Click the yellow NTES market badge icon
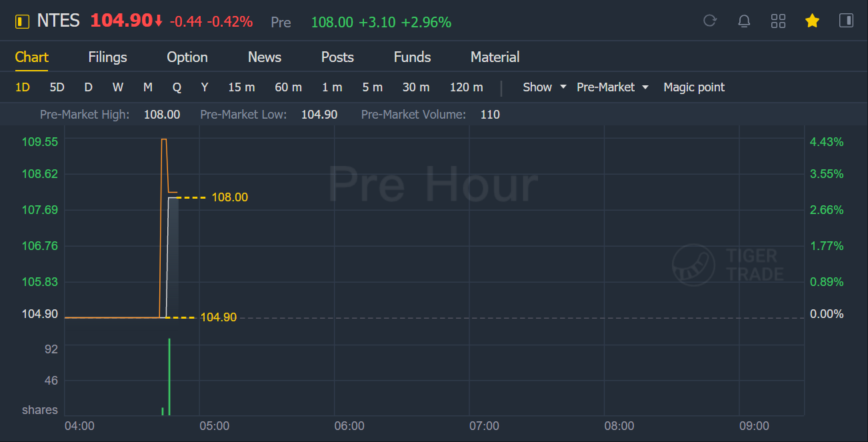 pyautogui.click(x=22, y=22)
